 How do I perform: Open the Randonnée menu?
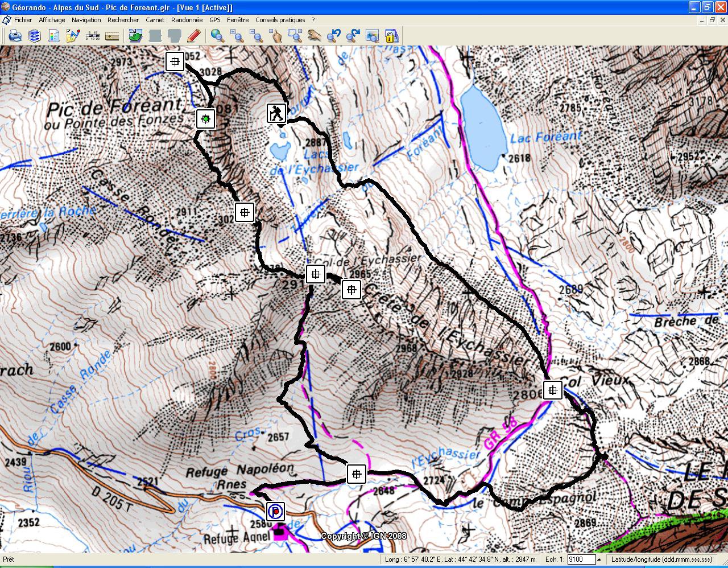pyautogui.click(x=187, y=20)
